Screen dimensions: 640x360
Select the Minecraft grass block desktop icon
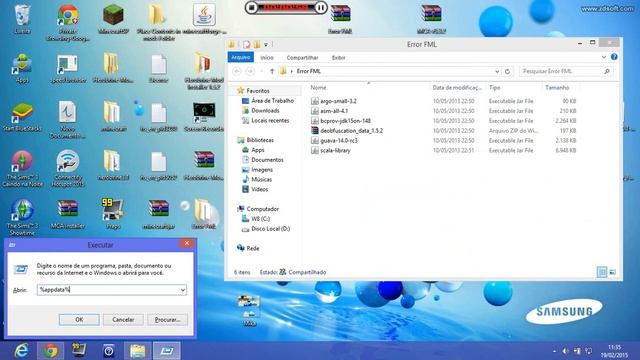point(113,19)
